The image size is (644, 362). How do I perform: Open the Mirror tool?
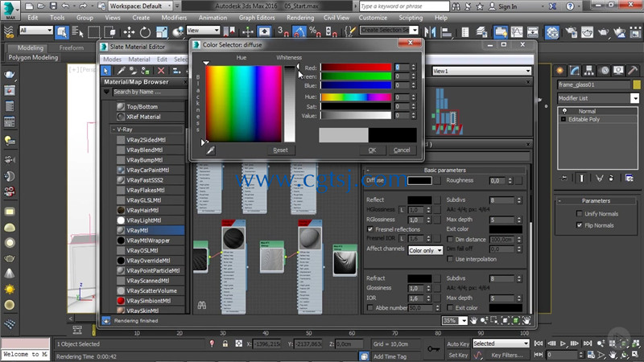tap(430, 32)
